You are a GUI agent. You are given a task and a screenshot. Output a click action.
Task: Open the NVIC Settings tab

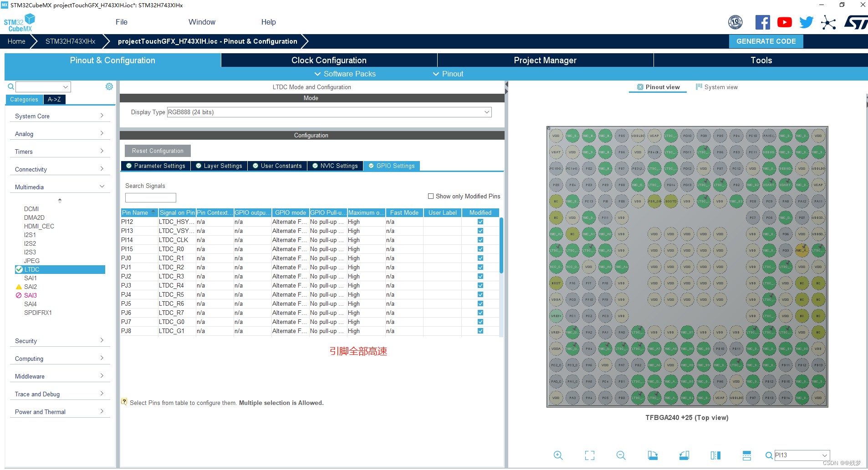pyautogui.click(x=335, y=166)
